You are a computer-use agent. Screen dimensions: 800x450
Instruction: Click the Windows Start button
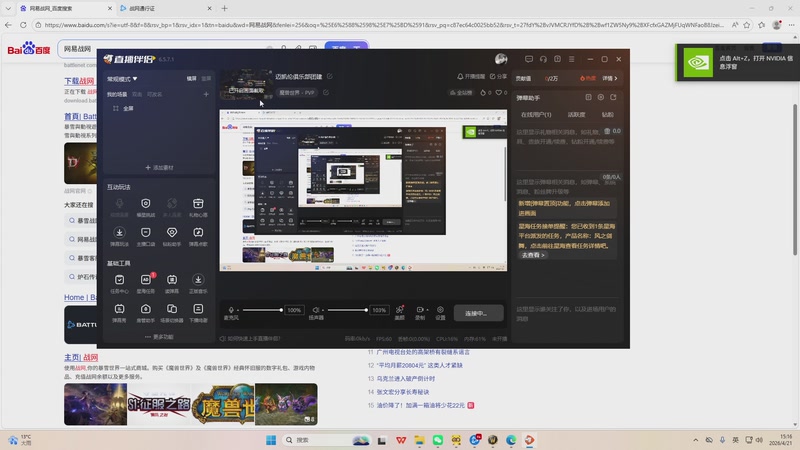[271, 440]
